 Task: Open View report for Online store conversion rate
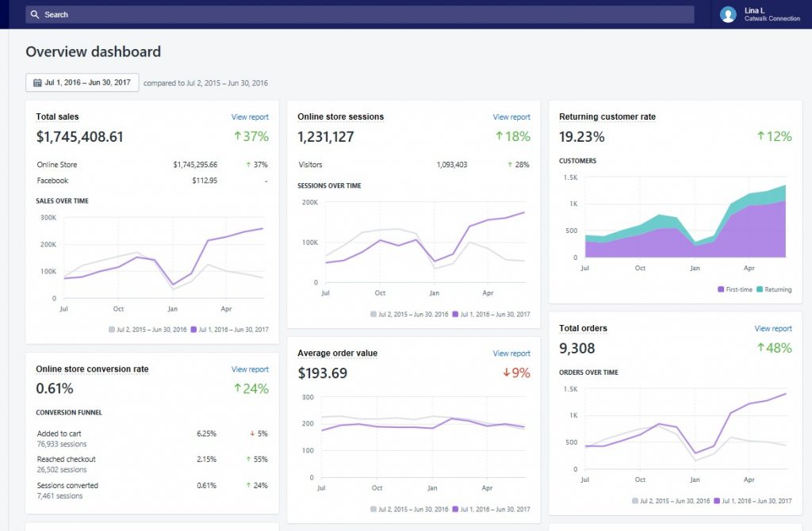[x=250, y=369]
